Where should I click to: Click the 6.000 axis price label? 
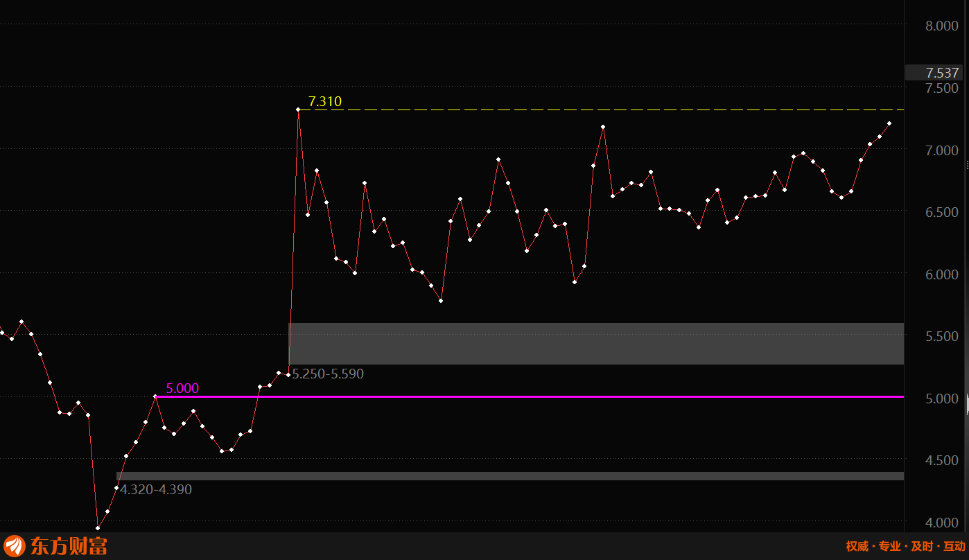(942, 274)
